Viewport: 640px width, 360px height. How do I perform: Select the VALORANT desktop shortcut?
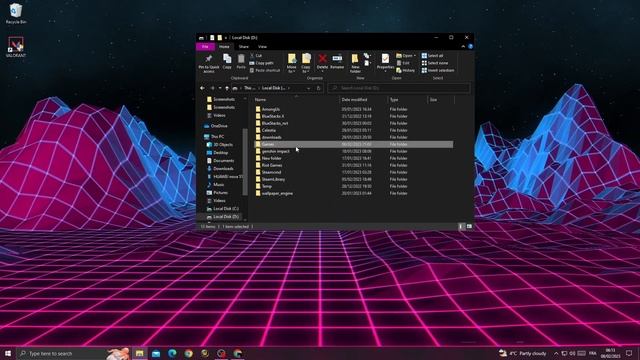16,47
